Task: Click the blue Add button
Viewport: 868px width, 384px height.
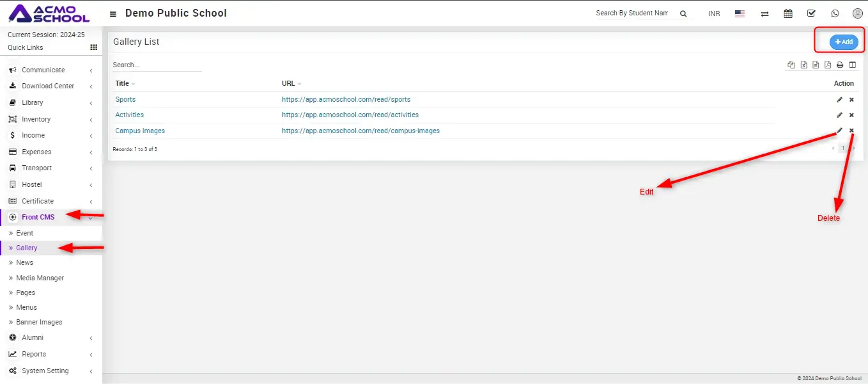Action: [844, 42]
